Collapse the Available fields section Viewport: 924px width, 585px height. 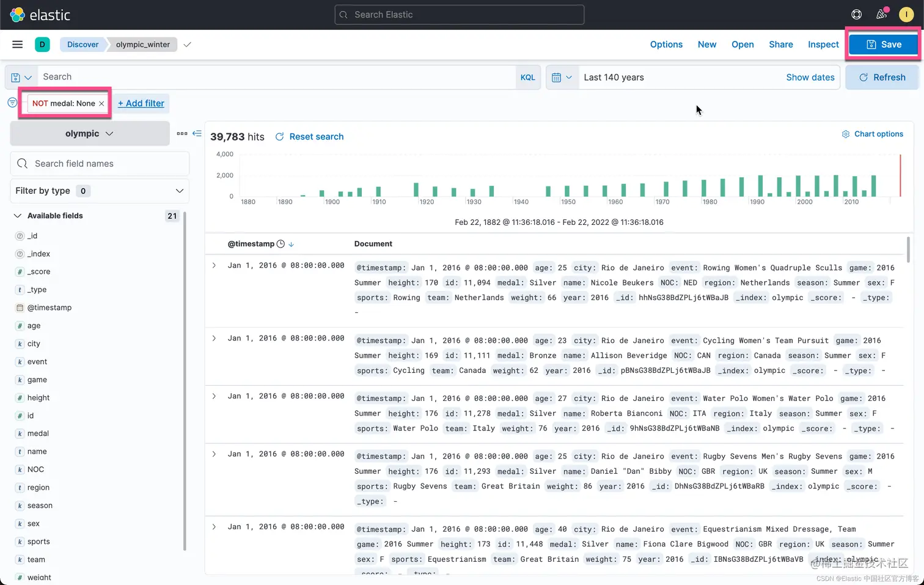[x=18, y=216]
